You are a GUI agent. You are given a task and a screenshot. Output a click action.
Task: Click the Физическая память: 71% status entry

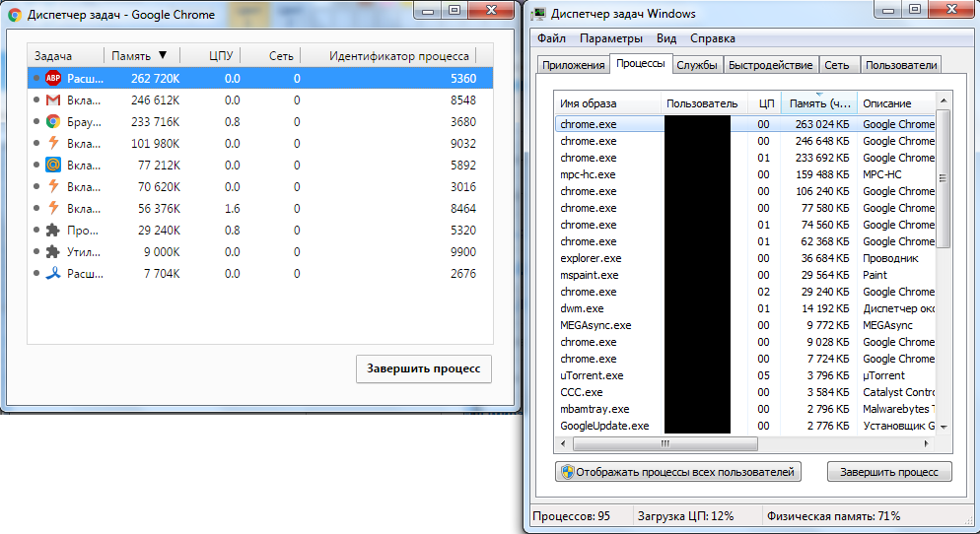pyautogui.click(x=834, y=516)
